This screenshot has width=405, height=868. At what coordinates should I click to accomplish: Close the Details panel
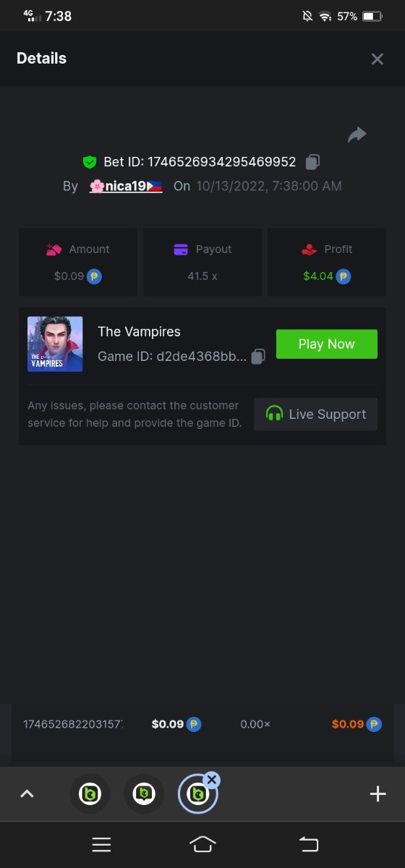pos(377,59)
